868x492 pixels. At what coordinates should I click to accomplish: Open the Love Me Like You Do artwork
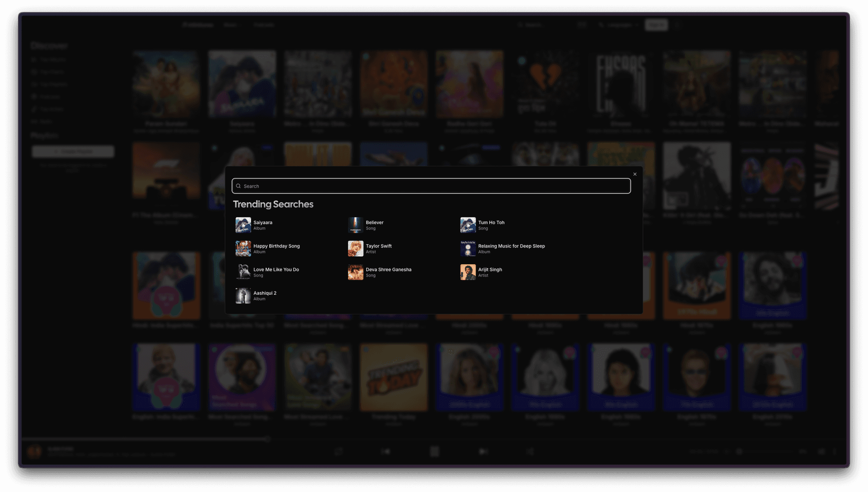point(243,272)
